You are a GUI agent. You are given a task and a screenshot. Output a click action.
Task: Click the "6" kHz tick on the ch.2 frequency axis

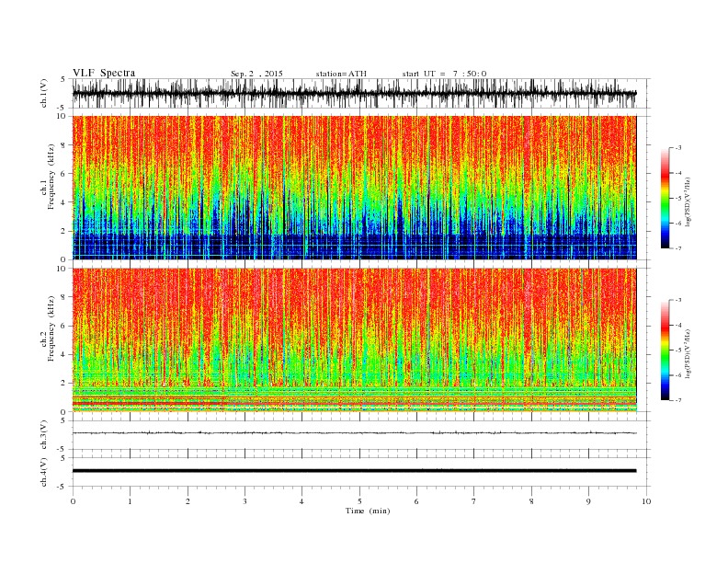[64, 326]
